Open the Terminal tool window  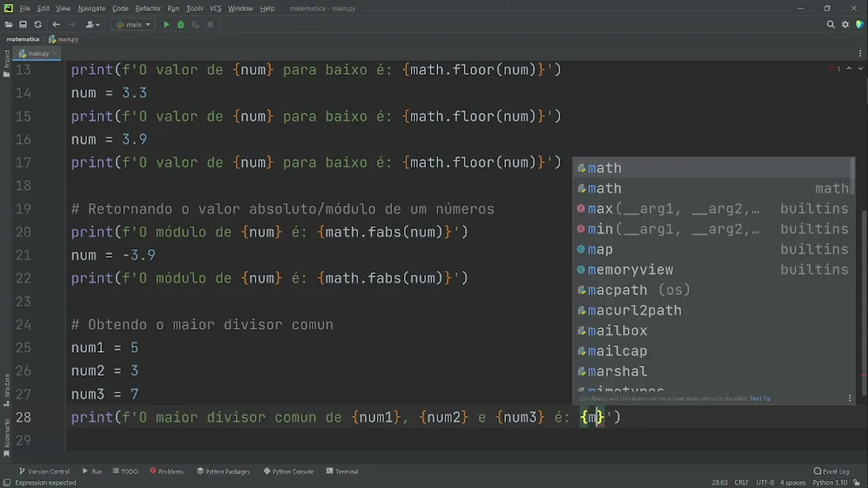point(342,471)
